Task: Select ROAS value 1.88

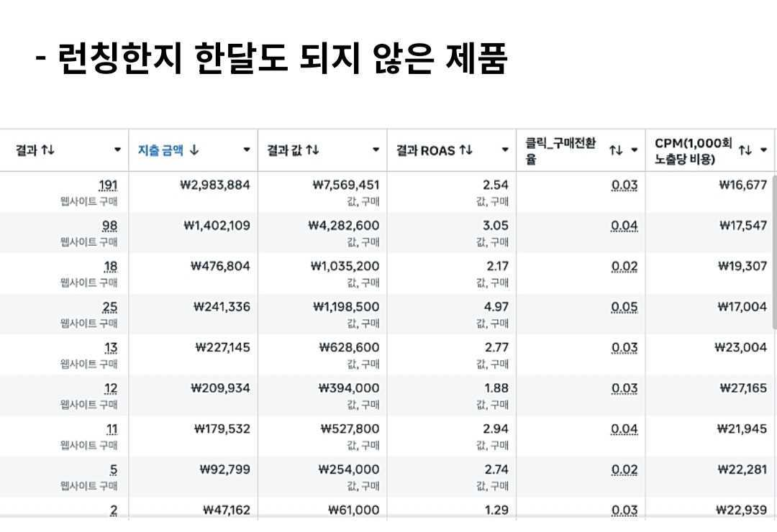Action: coord(496,388)
